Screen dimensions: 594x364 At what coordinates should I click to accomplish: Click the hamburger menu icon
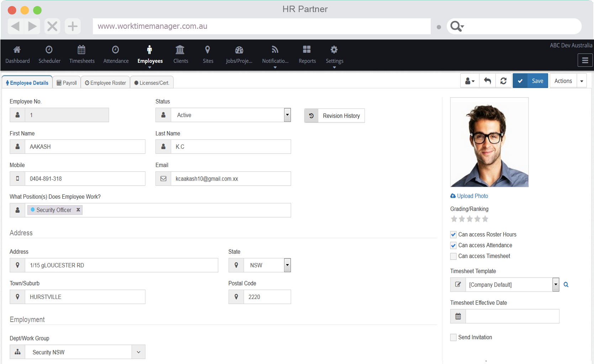(x=585, y=60)
